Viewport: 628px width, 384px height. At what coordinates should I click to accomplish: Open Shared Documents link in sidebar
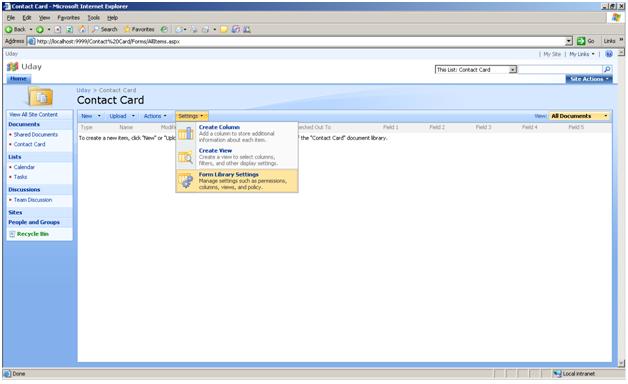point(36,135)
